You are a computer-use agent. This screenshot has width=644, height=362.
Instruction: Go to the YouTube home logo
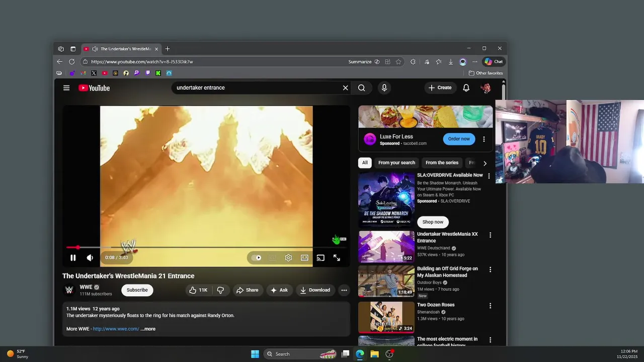tap(94, 88)
